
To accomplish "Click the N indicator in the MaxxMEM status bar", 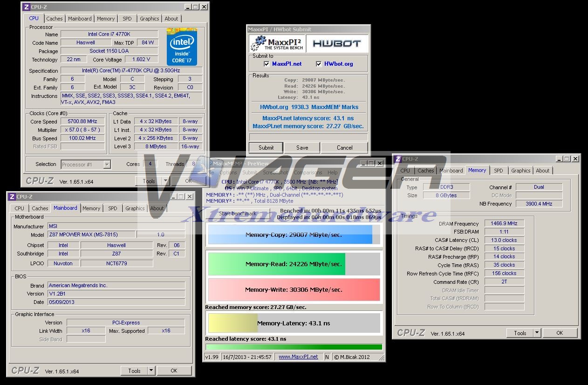I will click(327, 357).
